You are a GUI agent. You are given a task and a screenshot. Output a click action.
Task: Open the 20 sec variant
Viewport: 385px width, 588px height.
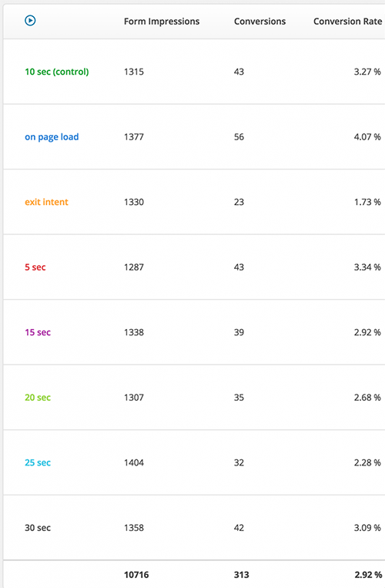click(x=38, y=397)
